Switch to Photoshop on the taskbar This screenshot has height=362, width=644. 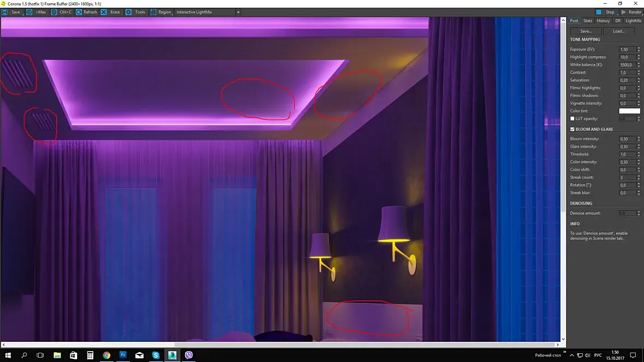tap(123, 355)
